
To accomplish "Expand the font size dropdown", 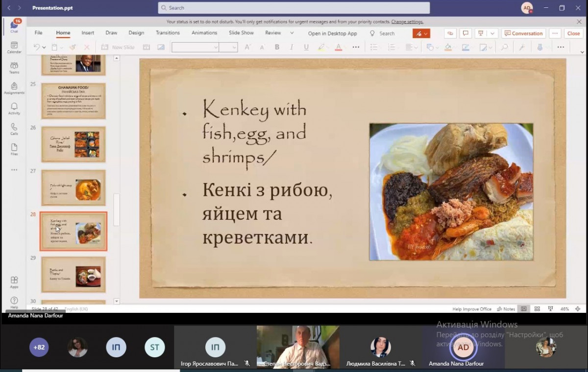I will [235, 47].
